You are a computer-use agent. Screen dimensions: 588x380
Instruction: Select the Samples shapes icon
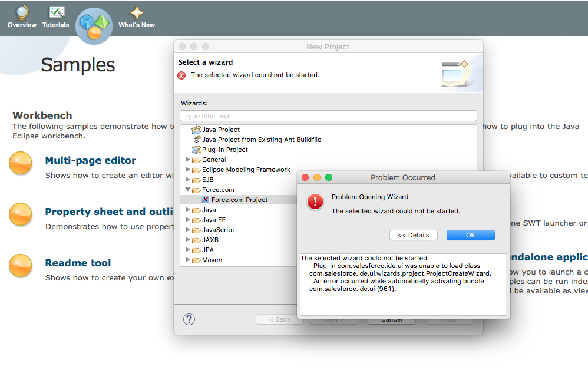coord(94,27)
